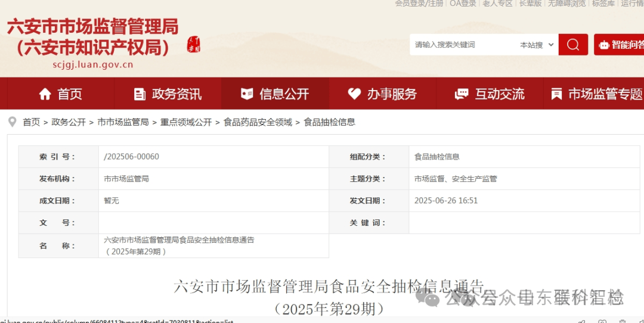This screenshot has height=323, width=644.
Task: Click the 发布机构 value 市市场监管局
Action: 126,179
